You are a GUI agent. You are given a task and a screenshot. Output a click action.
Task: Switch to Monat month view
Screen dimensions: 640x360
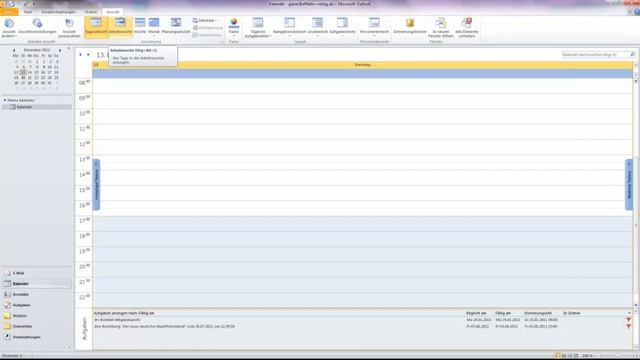(x=154, y=28)
